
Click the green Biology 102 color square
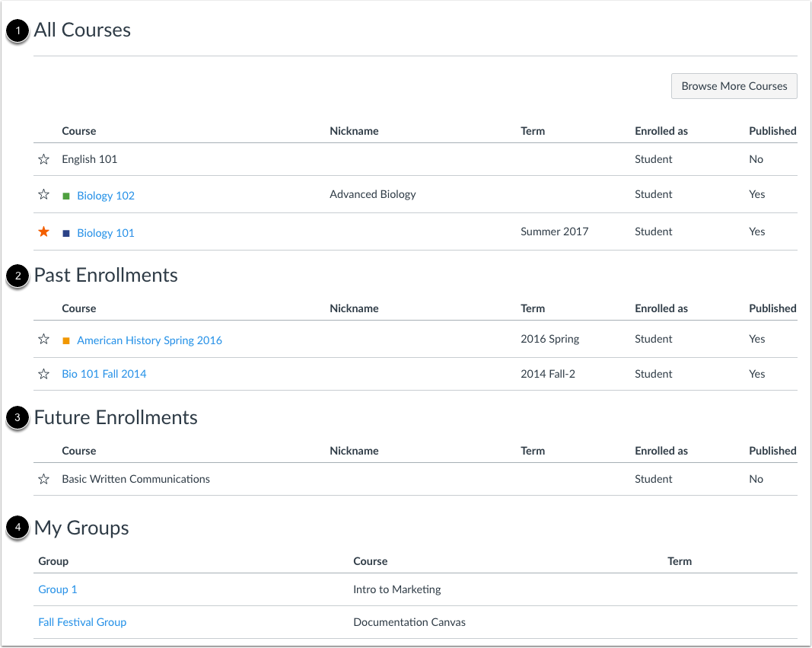(x=65, y=196)
